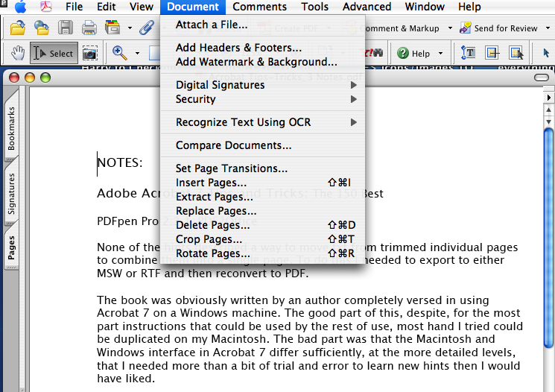Choose Add Watermark & Background menu item
Viewport: 555px width, 392px height.
256,62
